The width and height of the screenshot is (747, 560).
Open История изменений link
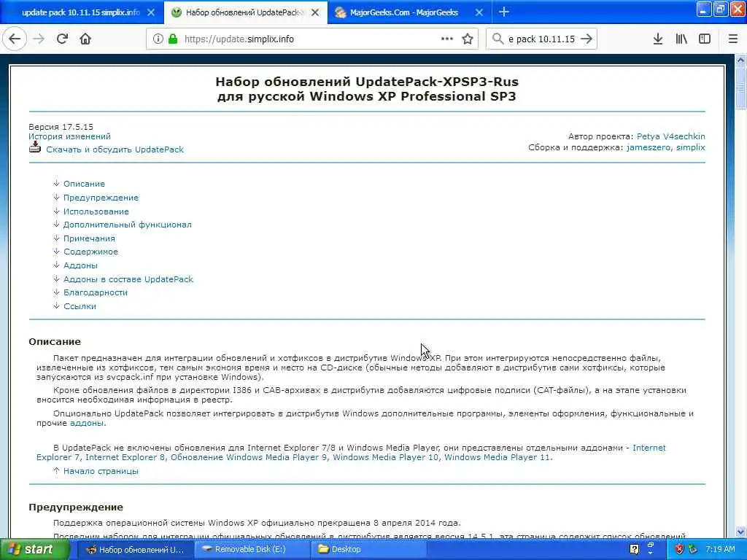[69, 136]
